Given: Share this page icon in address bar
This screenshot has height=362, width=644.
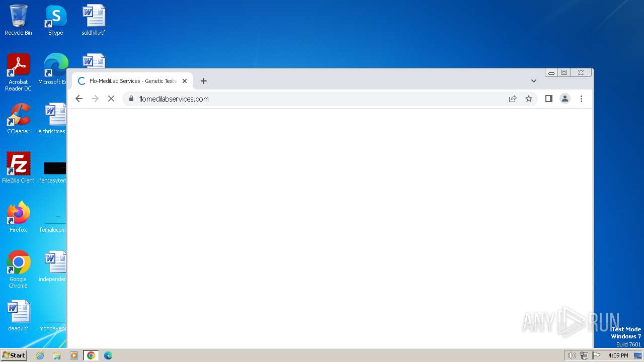Looking at the screenshot, I should click(513, 99).
